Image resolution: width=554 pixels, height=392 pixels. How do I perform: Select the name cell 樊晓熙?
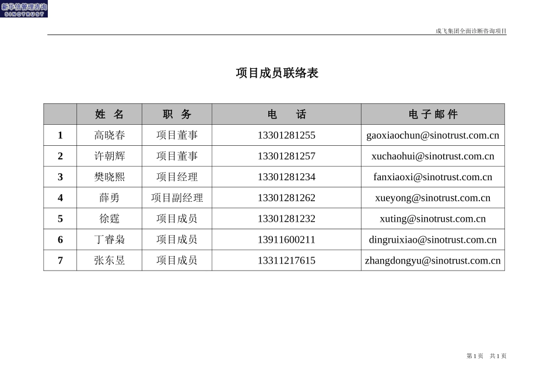coord(109,177)
